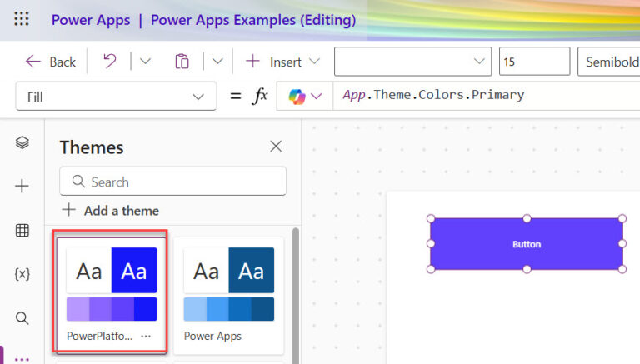
Task: Click the Power Apps Examples (Editing) title
Action: (x=253, y=20)
